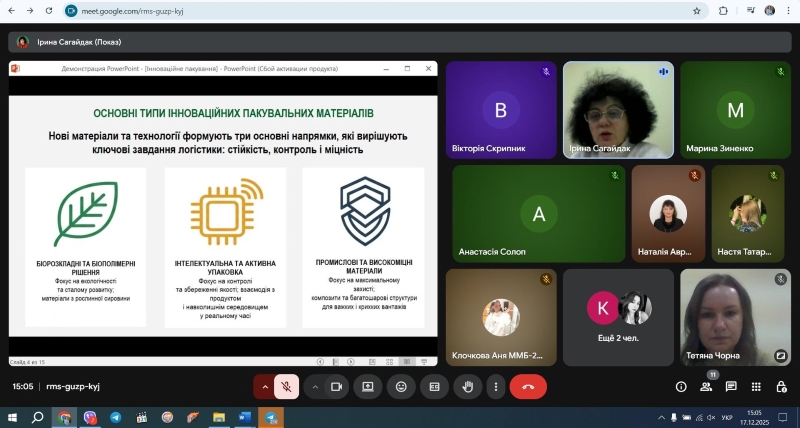The height and width of the screenshot is (428, 800).
Task: Bookmark this page with star icon
Action: pyautogui.click(x=697, y=11)
